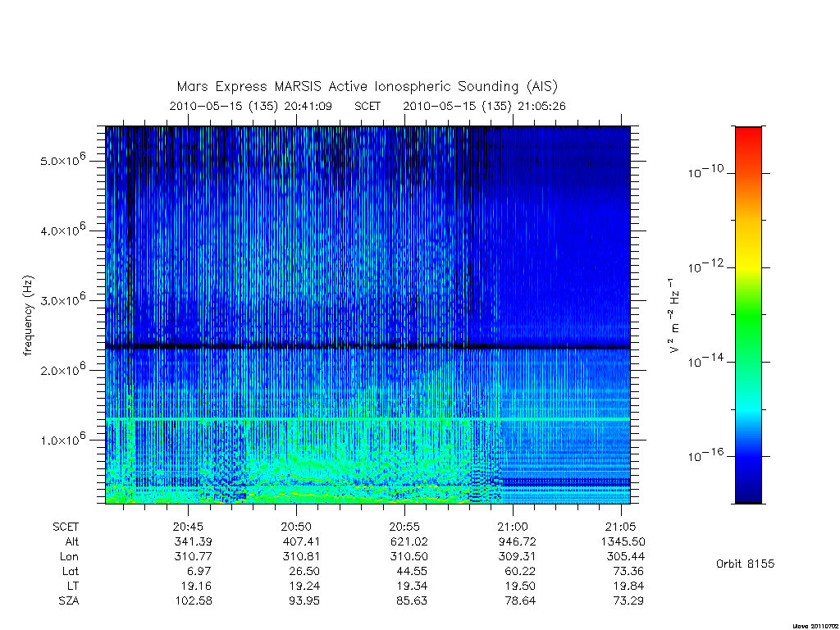Click the 21:05 time tick label
840x630 pixels.
621,527
